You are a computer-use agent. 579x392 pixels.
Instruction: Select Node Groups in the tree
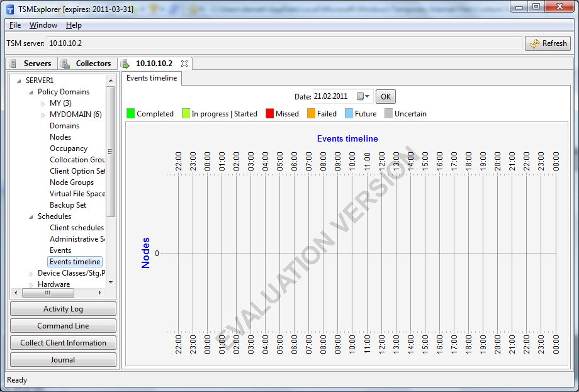coord(72,182)
